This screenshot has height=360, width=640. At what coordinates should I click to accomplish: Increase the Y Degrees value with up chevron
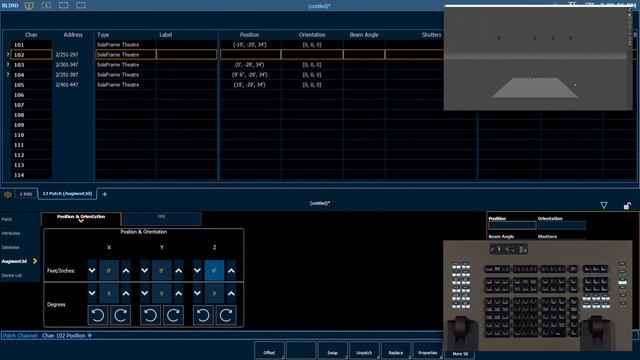(x=179, y=293)
